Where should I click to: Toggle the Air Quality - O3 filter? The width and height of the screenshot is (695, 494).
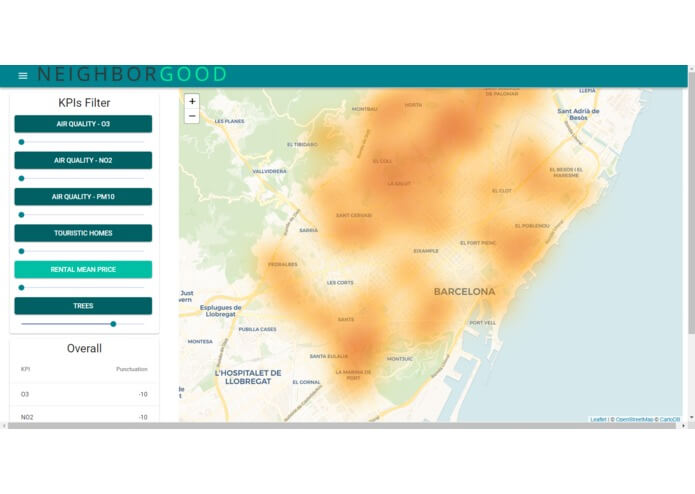[83, 124]
